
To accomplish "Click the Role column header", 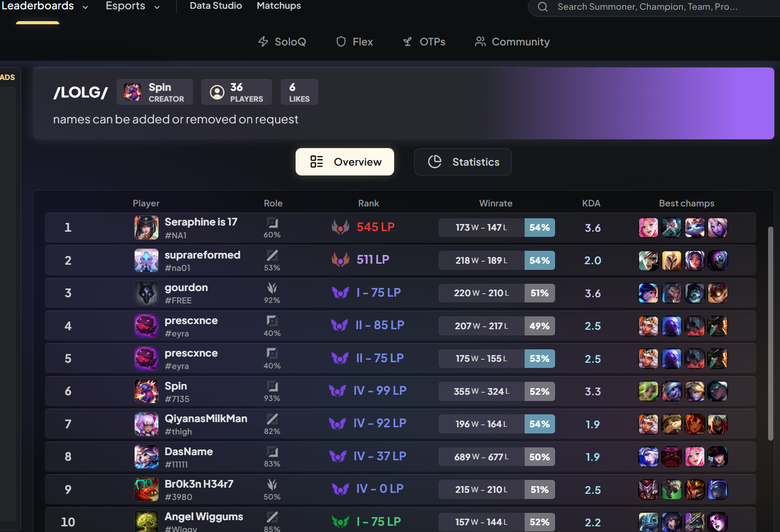I will tap(273, 203).
